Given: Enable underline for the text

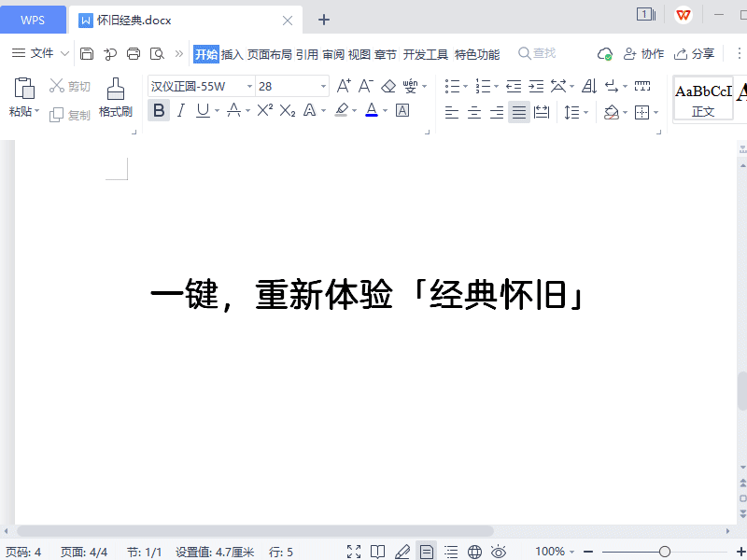Looking at the screenshot, I should [201, 110].
